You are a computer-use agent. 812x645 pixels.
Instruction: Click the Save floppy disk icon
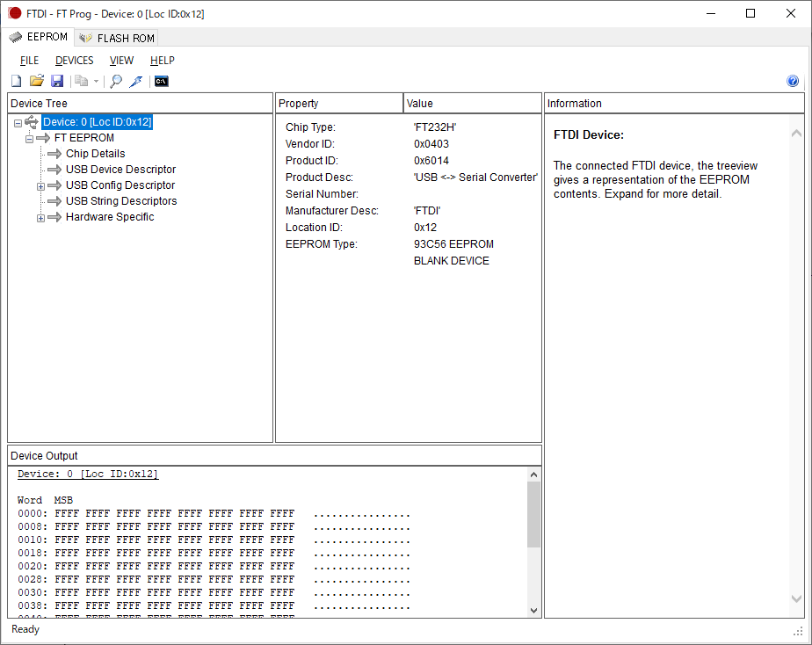coord(57,82)
